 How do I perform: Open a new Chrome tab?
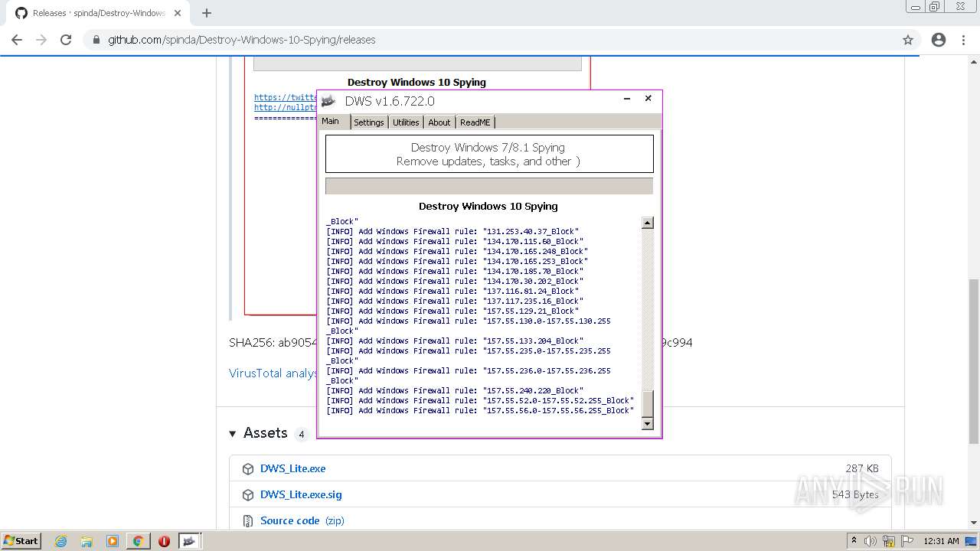206,13
